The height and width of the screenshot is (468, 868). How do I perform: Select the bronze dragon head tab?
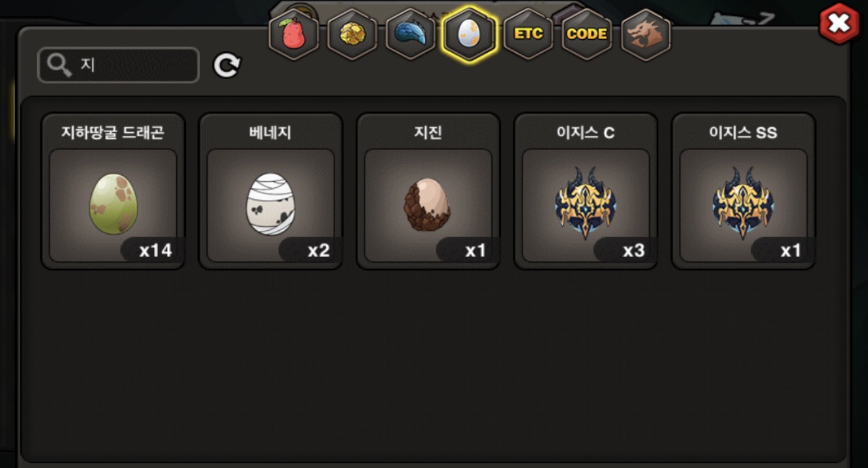646,34
